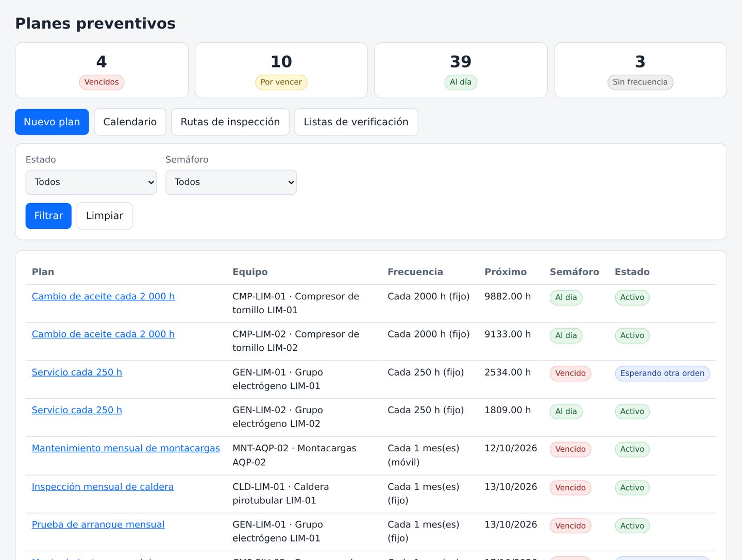Click the Equipo column header
The width and height of the screenshot is (742, 560).
tap(250, 272)
